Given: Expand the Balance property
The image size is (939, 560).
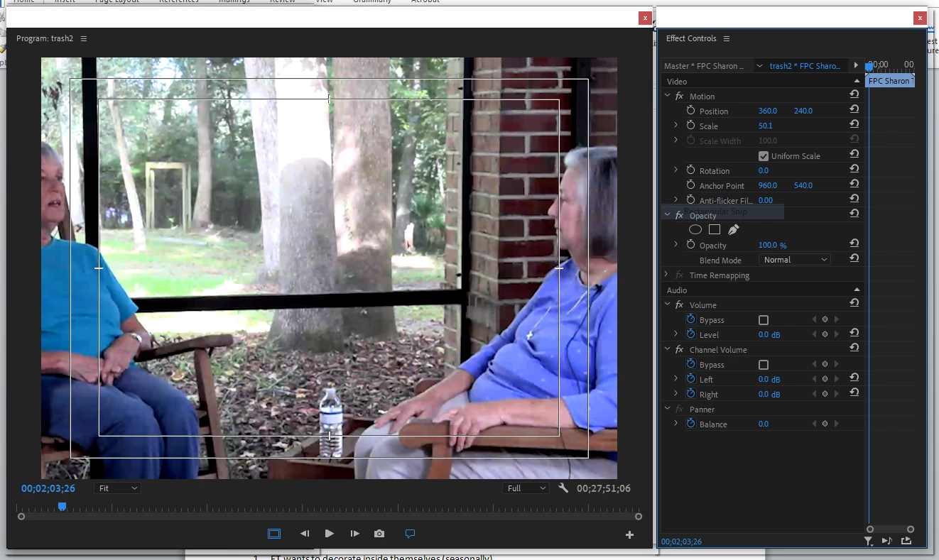Looking at the screenshot, I should pyautogui.click(x=675, y=423).
